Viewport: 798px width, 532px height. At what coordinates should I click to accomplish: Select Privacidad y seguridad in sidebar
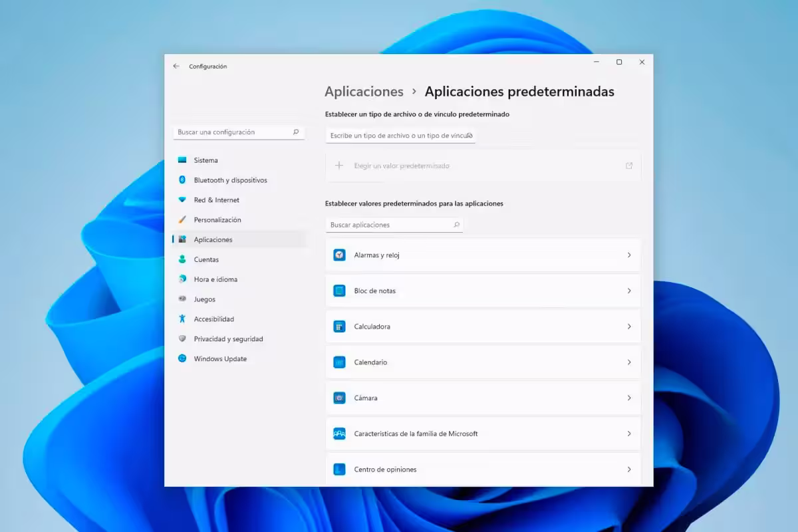(239, 339)
